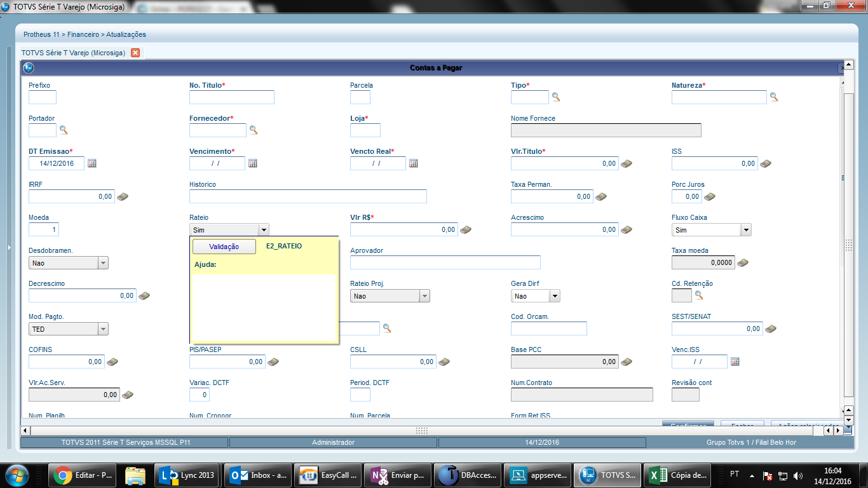Screen dimensions: 868x488
Task: Focus the Period. DCTF input field
Action: click(360, 395)
